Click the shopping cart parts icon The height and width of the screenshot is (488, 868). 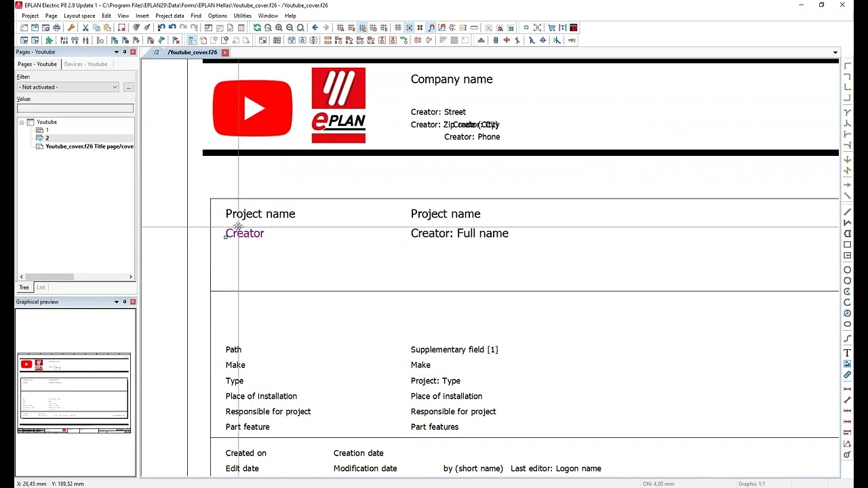[x=551, y=28]
